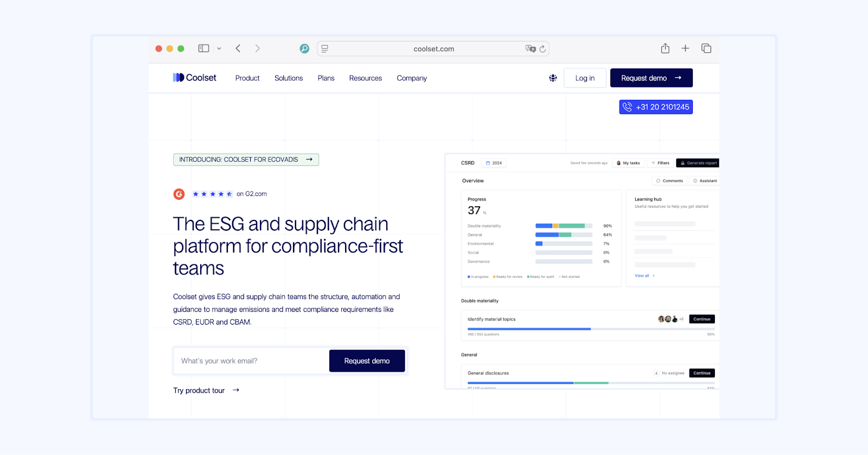Click the Log in button
The height and width of the screenshot is (455, 868).
click(585, 78)
